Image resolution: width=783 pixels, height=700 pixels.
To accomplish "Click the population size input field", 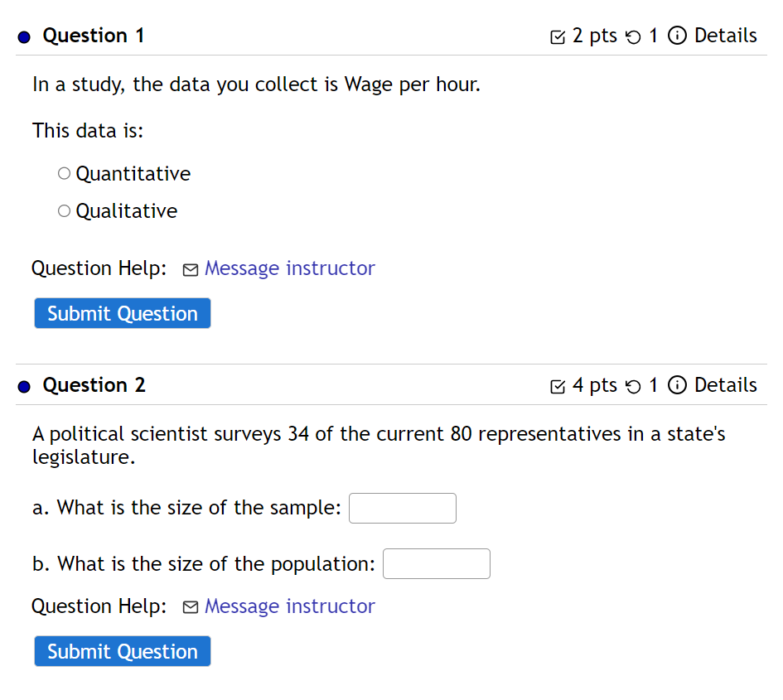I will pos(437,564).
